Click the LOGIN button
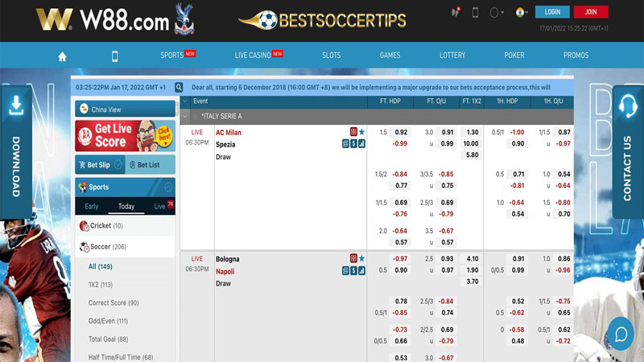The image size is (644, 362). (x=552, y=12)
